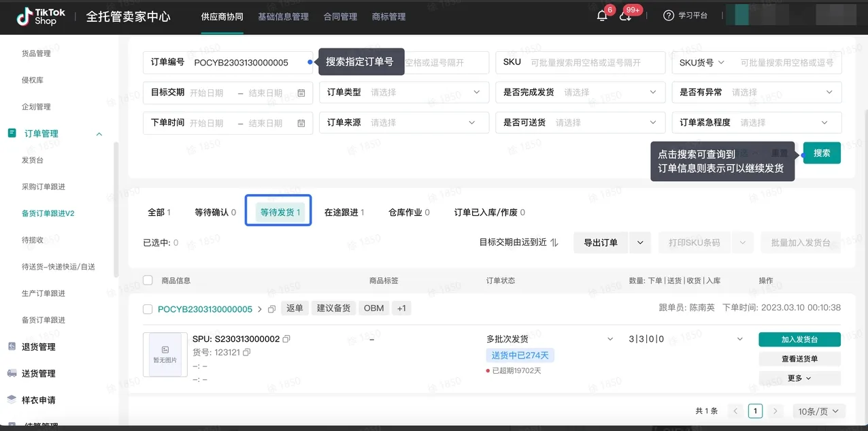Open 10条/页 page size dropdown
Viewport: 868px width, 431px height.
tap(819, 411)
